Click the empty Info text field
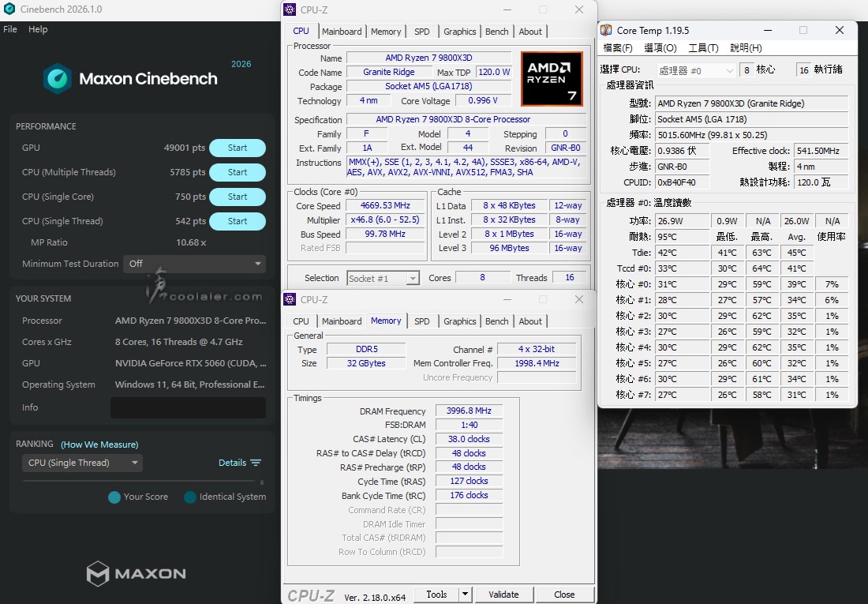The image size is (868, 604). (x=188, y=407)
